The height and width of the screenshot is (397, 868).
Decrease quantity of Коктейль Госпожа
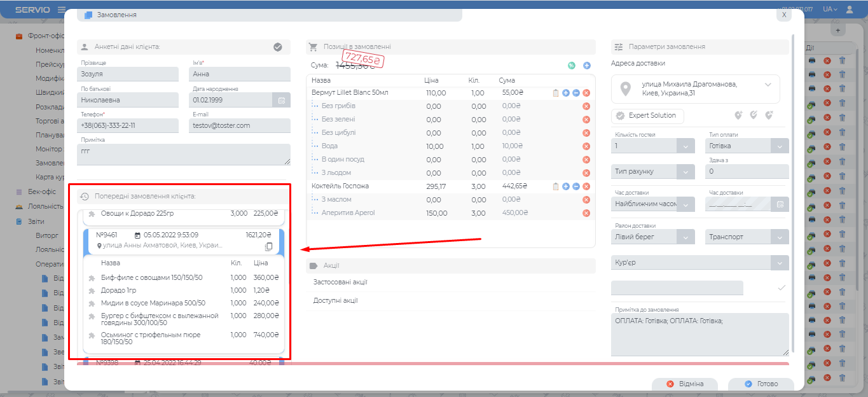(575, 186)
